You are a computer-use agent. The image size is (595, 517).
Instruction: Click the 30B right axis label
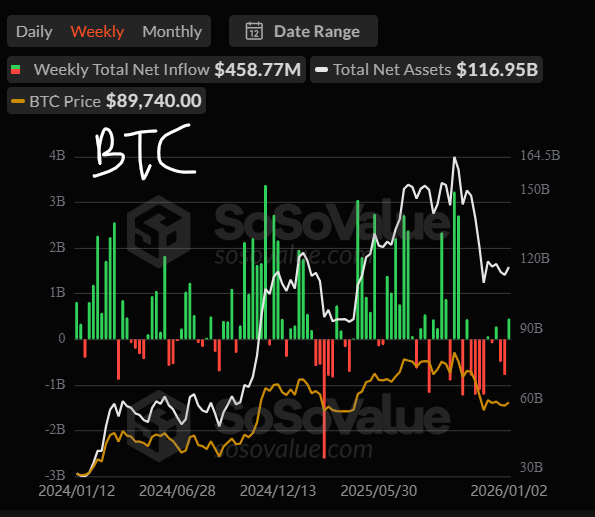[531, 467]
